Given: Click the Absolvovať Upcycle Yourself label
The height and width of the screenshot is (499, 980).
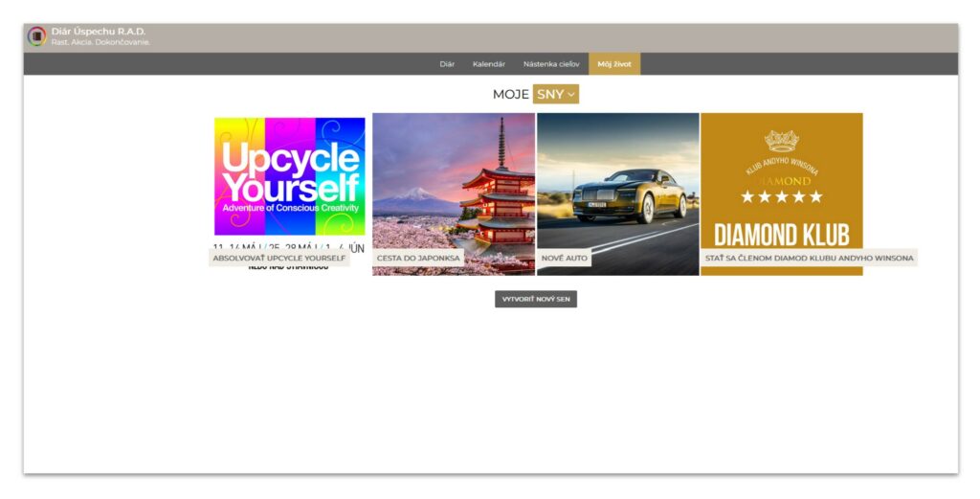Looking at the screenshot, I should [x=278, y=258].
